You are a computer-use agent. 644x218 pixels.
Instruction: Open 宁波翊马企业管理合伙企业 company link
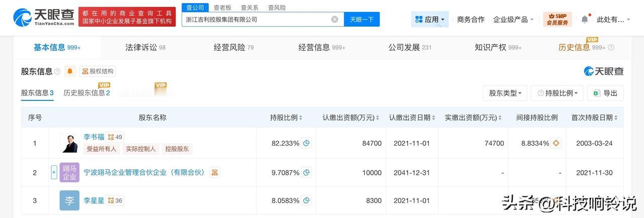click(145, 172)
